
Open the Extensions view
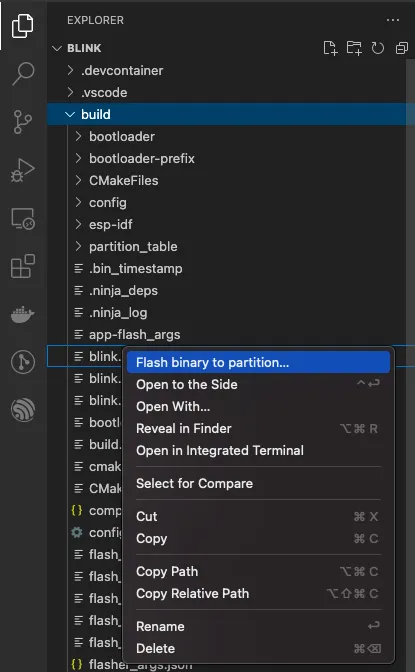coord(23,266)
